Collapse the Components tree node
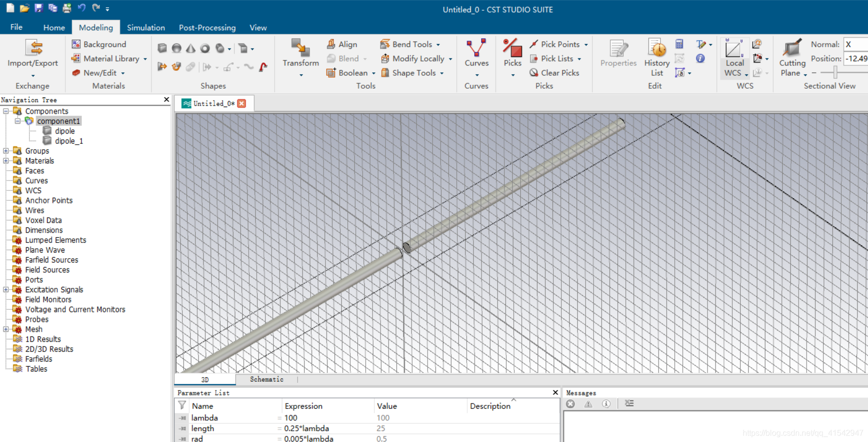The width and height of the screenshot is (868, 442). tap(6, 111)
